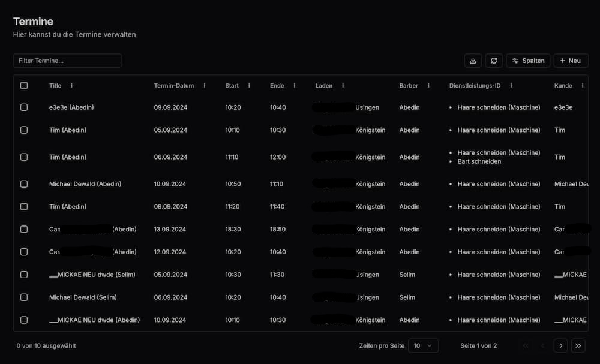Check the Michael Dewald (Selim) row checkbox
This screenshot has height=364, width=600.
coord(24,297)
